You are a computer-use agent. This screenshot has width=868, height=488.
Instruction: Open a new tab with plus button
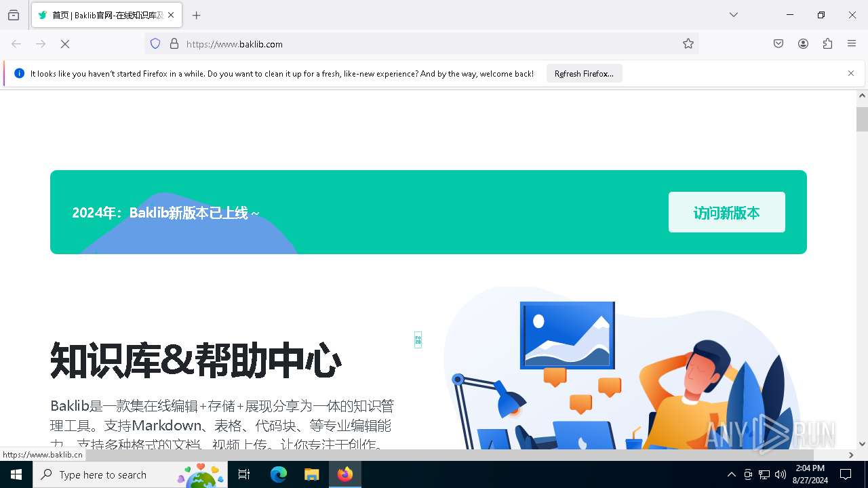[197, 15]
